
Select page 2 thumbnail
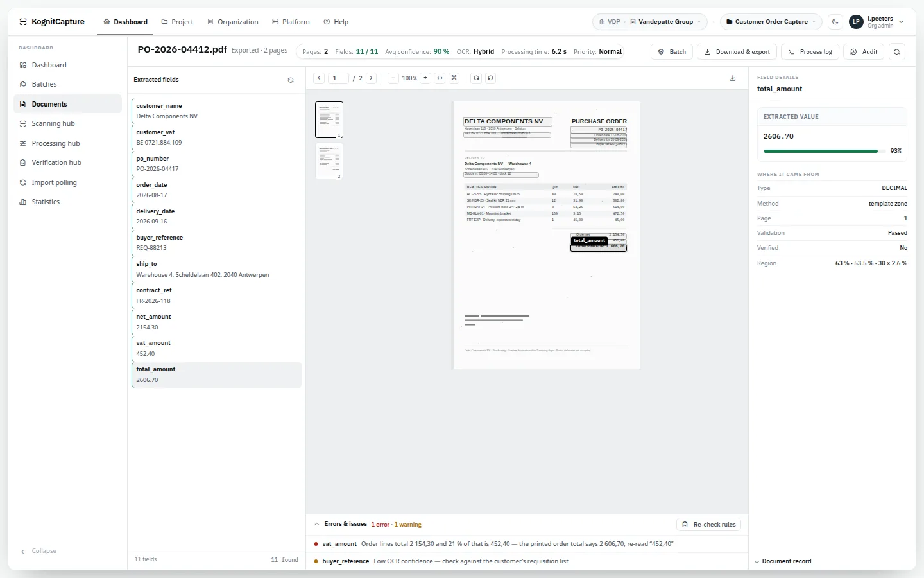point(329,161)
